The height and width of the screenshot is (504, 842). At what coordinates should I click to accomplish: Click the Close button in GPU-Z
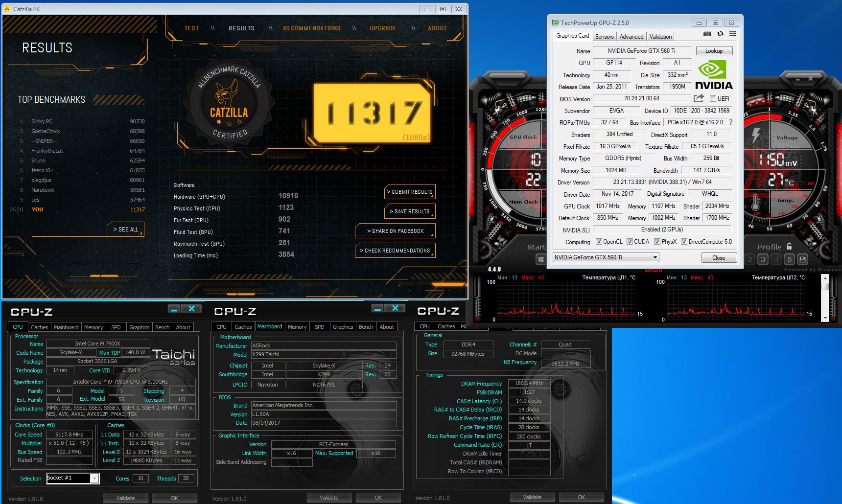[719, 258]
